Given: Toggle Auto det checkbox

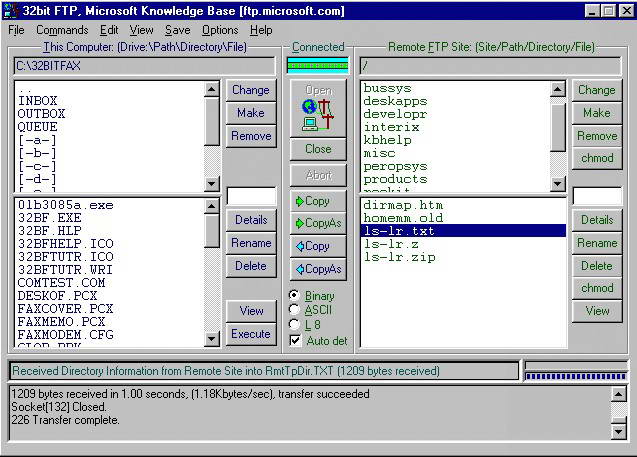Looking at the screenshot, I should [x=318, y=340].
